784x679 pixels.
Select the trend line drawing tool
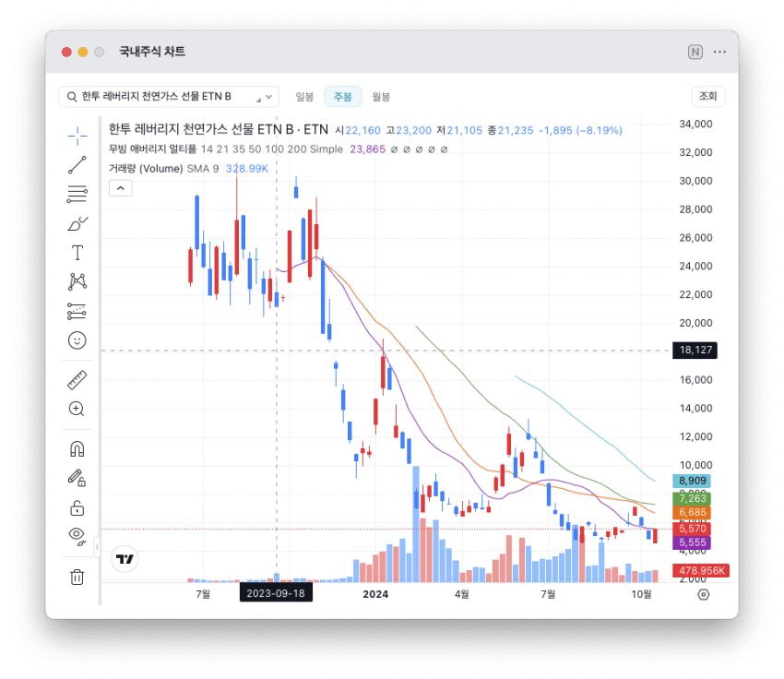(77, 165)
